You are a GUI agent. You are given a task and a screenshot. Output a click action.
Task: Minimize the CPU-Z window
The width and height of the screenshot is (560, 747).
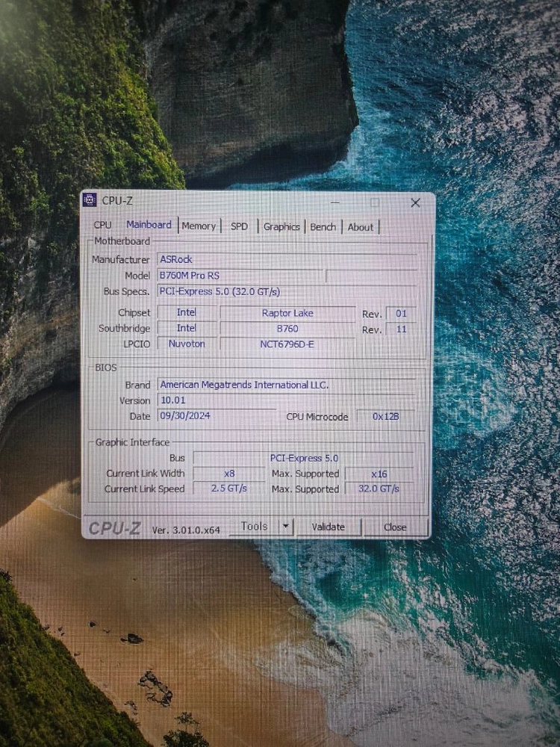[x=335, y=203]
